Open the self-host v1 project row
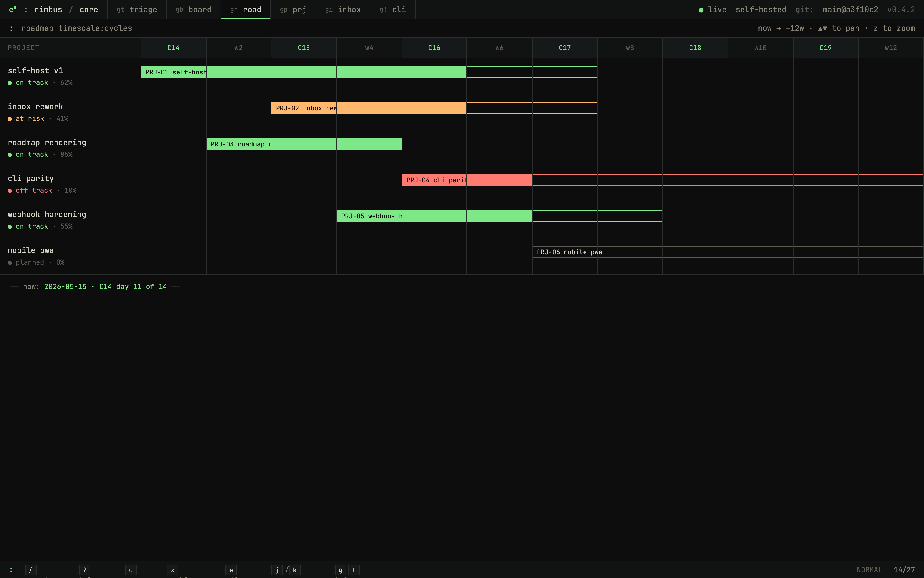The image size is (924, 578). point(70,76)
